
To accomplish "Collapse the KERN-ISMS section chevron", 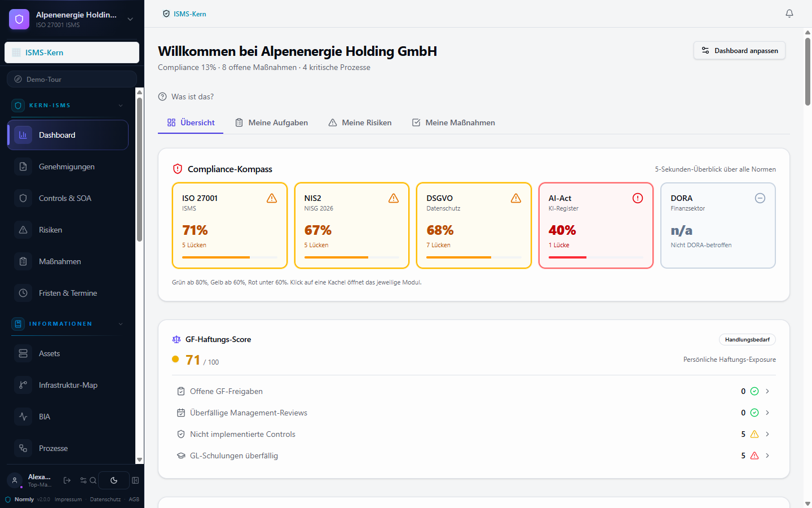I will click(121, 106).
